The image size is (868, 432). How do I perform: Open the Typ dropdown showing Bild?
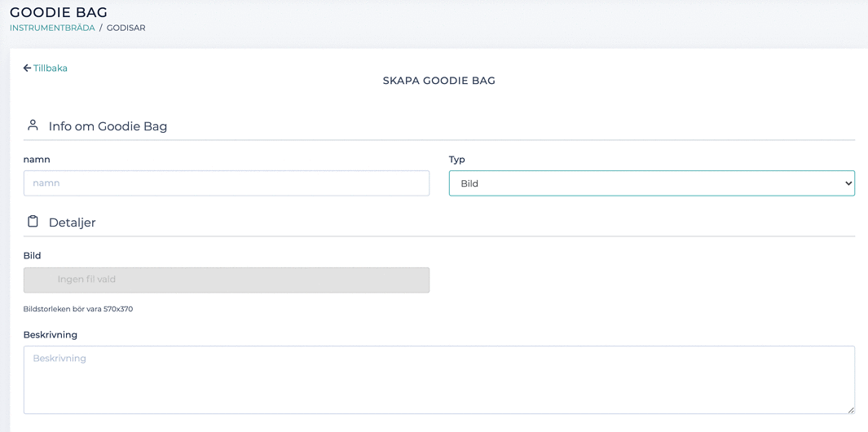pyautogui.click(x=650, y=183)
